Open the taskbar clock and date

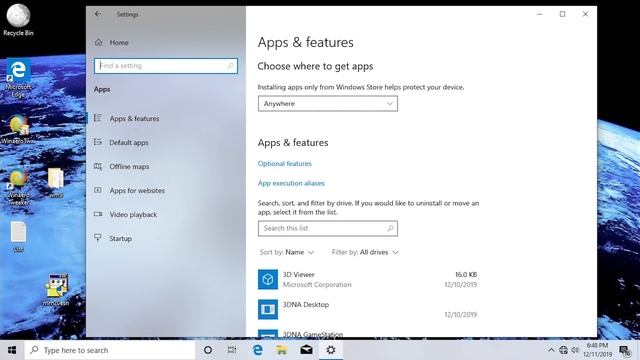point(598,350)
